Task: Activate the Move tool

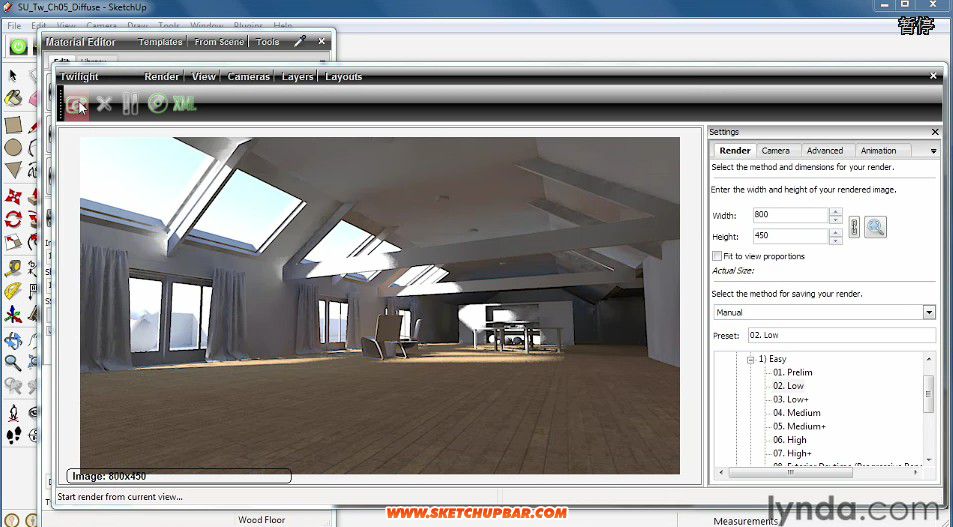Action: (13, 197)
